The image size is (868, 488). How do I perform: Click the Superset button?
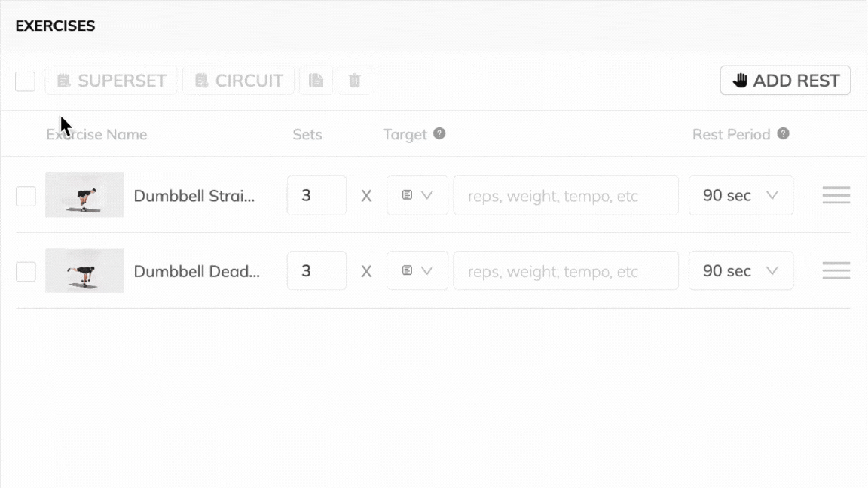pos(112,81)
